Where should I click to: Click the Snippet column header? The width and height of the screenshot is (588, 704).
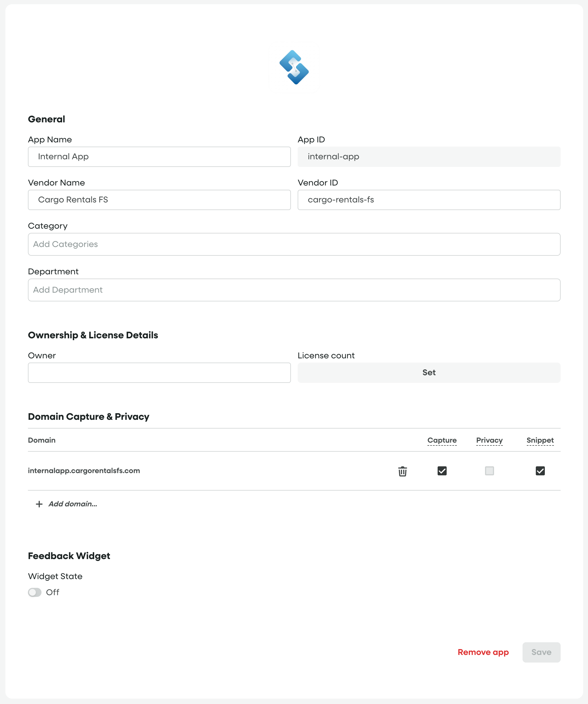[x=540, y=440]
